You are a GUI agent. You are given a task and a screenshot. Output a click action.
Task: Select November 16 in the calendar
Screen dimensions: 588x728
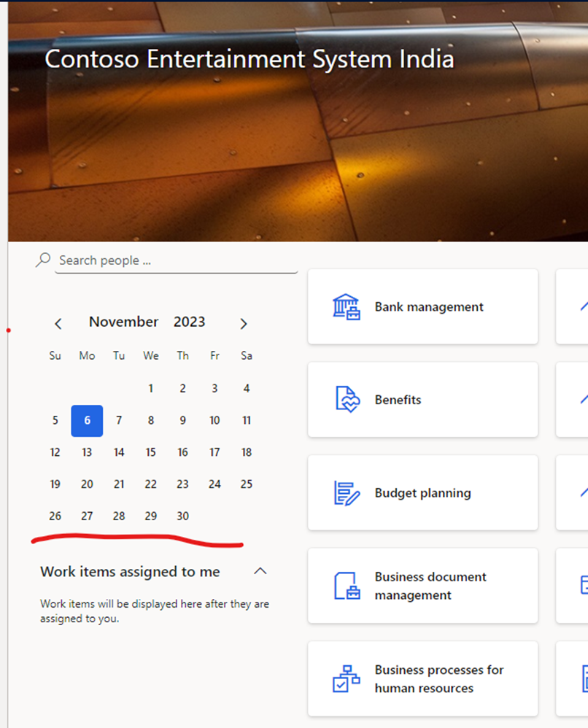coord(183,452)
